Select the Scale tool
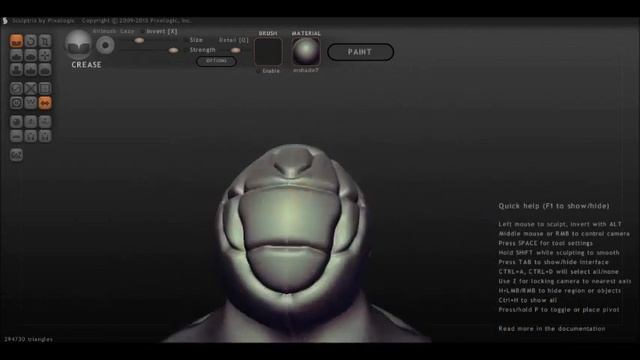This screenshot has width=640, height=360. tap(45, 41)
